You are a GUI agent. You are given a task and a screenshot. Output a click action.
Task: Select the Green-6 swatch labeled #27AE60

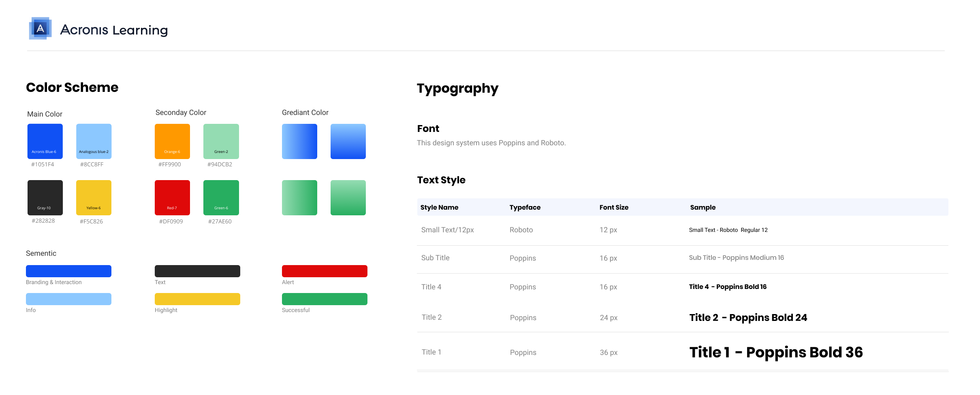(221, 197)
